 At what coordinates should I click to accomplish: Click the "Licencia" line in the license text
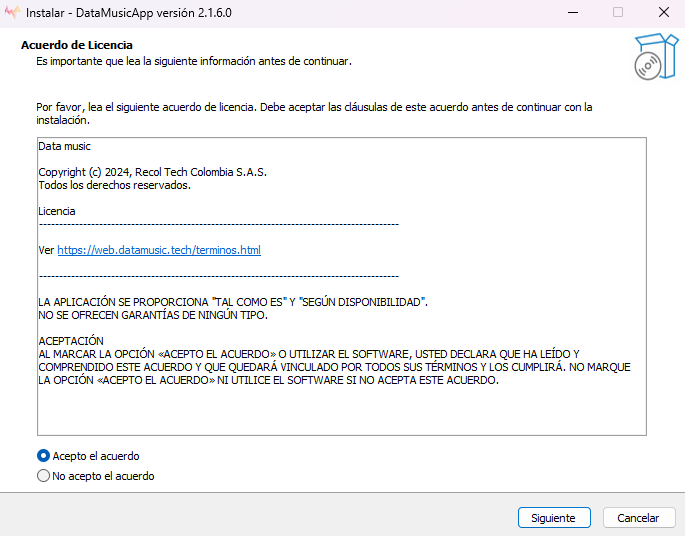(57, 211)
